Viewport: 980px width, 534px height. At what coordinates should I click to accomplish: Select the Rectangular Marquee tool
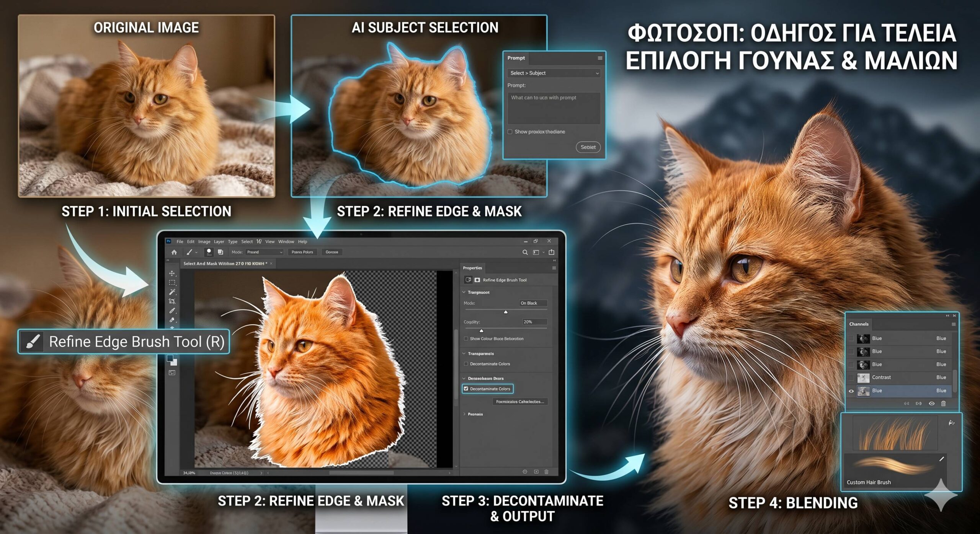click(172, 283)
